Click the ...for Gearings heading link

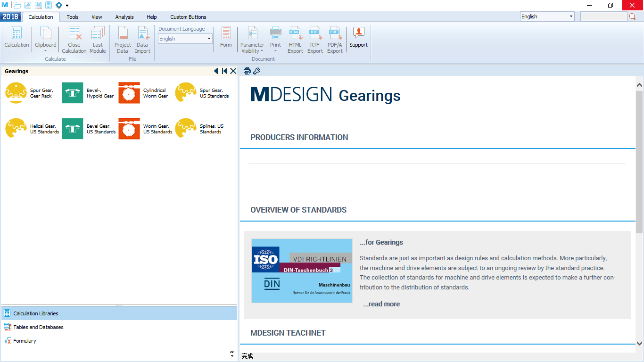(381, 242)
